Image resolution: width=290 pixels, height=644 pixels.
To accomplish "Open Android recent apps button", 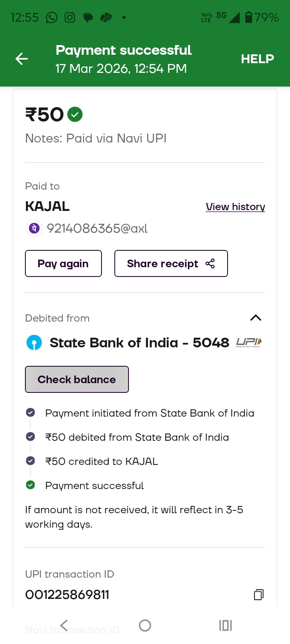I will pyautogui.click(x=226, y=625).
